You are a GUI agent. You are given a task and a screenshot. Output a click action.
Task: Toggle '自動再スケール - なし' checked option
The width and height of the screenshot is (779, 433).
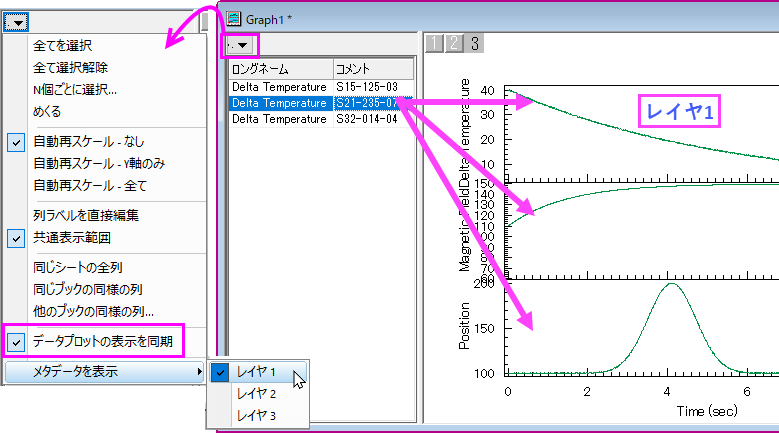(88, 142)
